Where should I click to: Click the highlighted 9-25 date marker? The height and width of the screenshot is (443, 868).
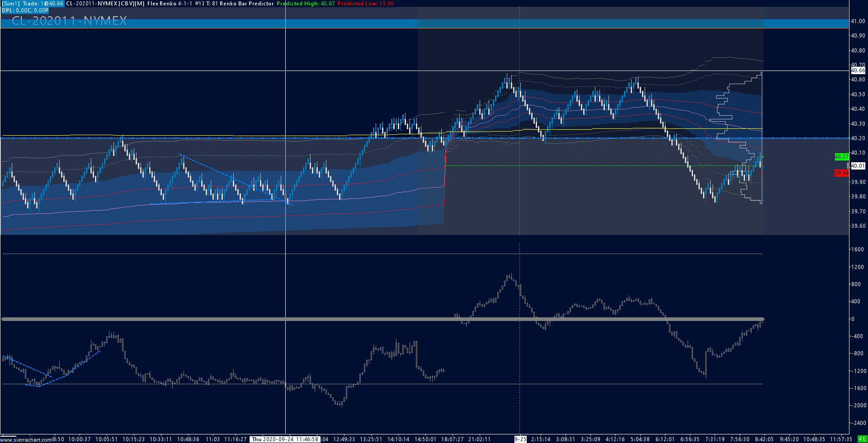(x=520, y=439)
